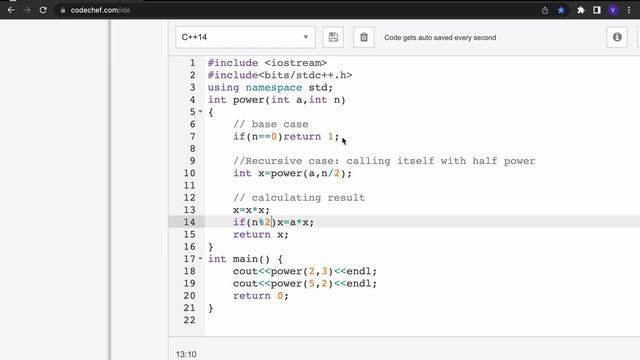Viewport: 640px width, 360px height.
Task: Collapse the code fold at line 5
Action: click(200, 111)
